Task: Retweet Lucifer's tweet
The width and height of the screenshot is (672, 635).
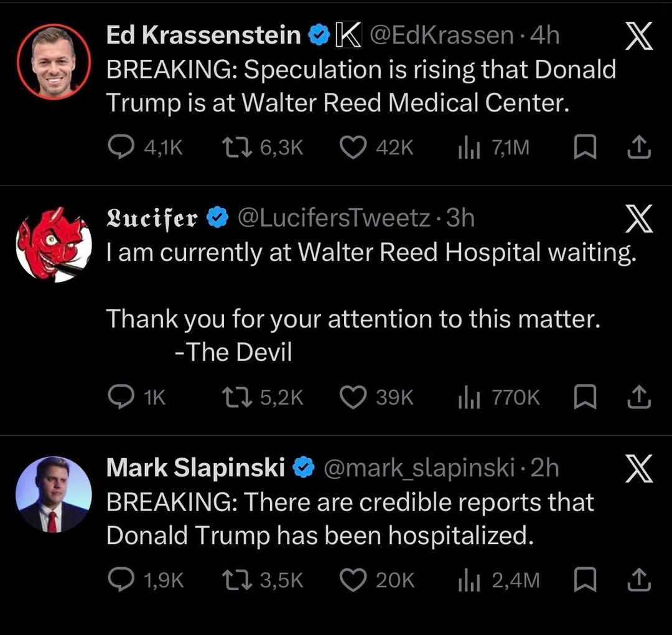Action: click(x=235, y=397)
